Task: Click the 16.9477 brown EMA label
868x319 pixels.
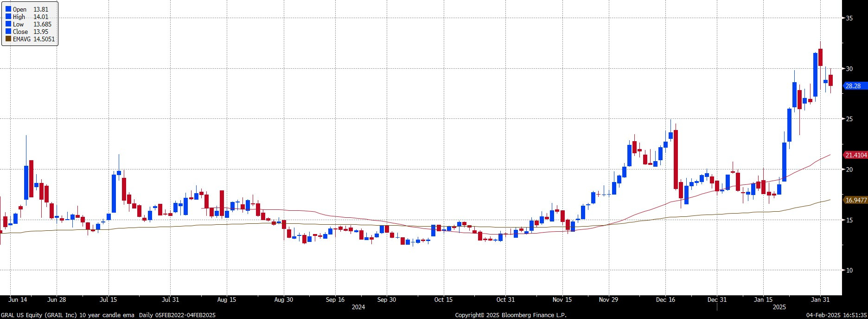Action: (855, 200)
